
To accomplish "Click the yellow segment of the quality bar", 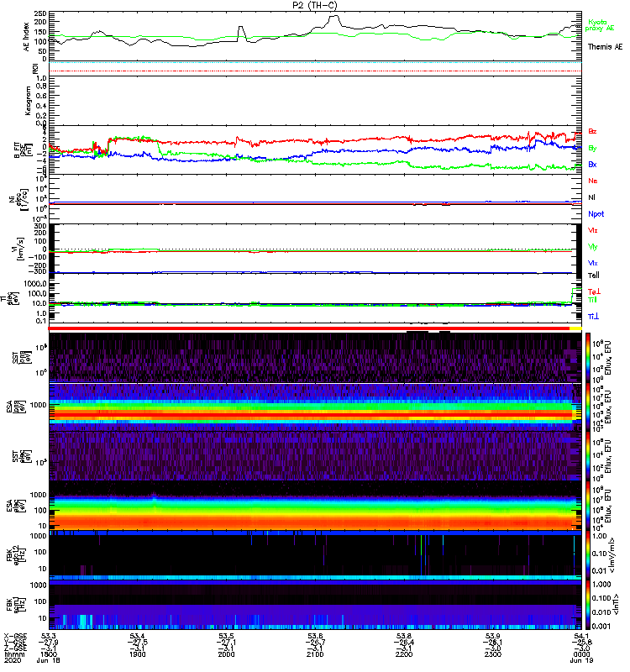I will tap(575, 328).
